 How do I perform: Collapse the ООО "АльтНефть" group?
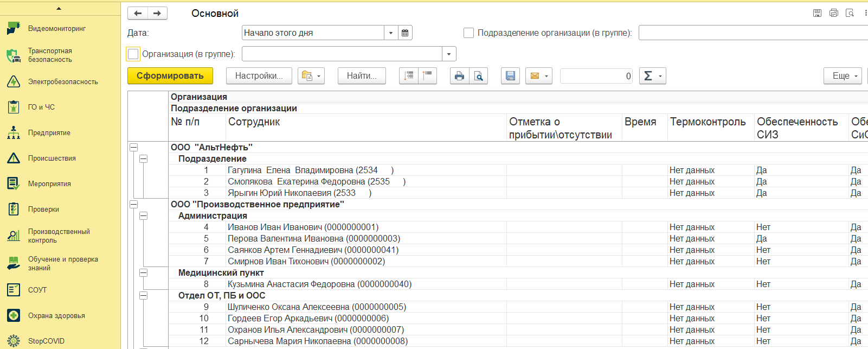133,148
